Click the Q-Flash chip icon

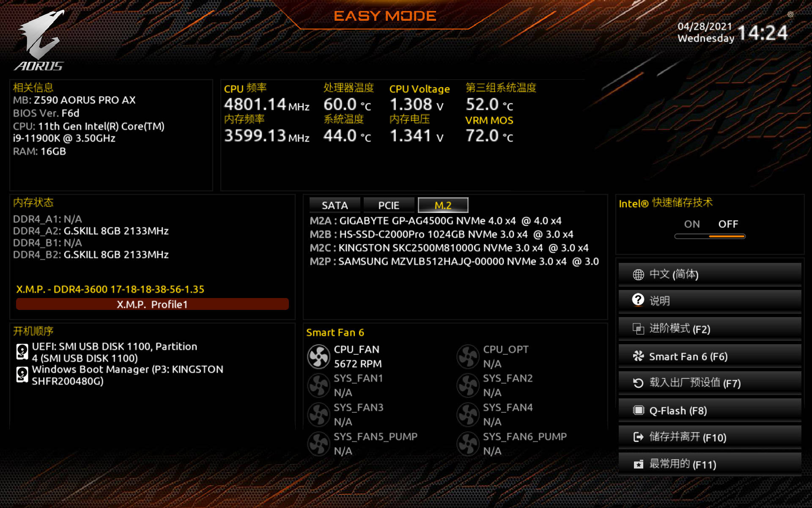point(638,410)
